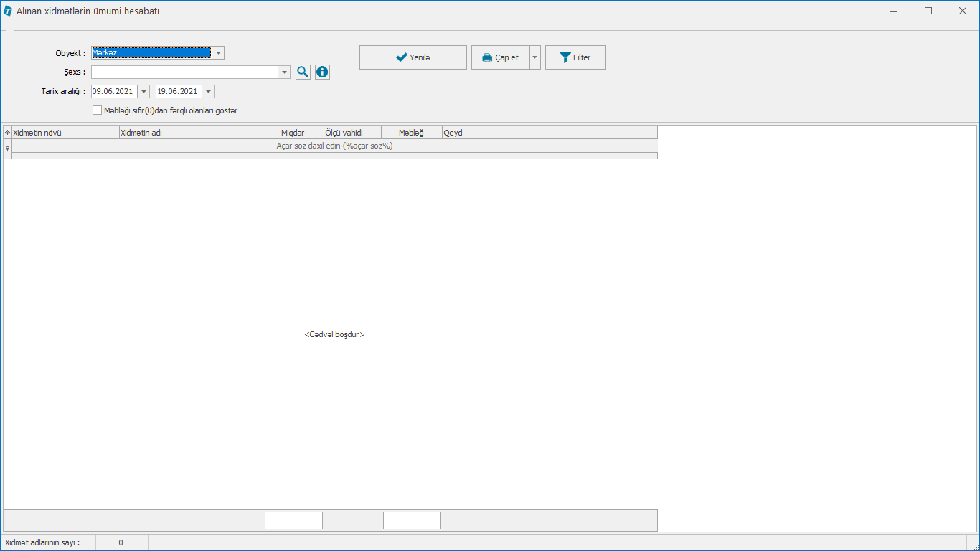
Task: Open the Şəxs dropdown arrow
Action: (x=284, y=72)
